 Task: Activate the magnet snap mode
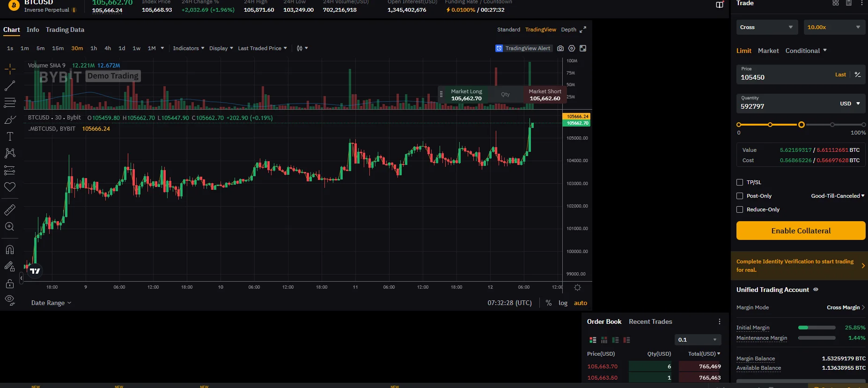coord(10,250)
